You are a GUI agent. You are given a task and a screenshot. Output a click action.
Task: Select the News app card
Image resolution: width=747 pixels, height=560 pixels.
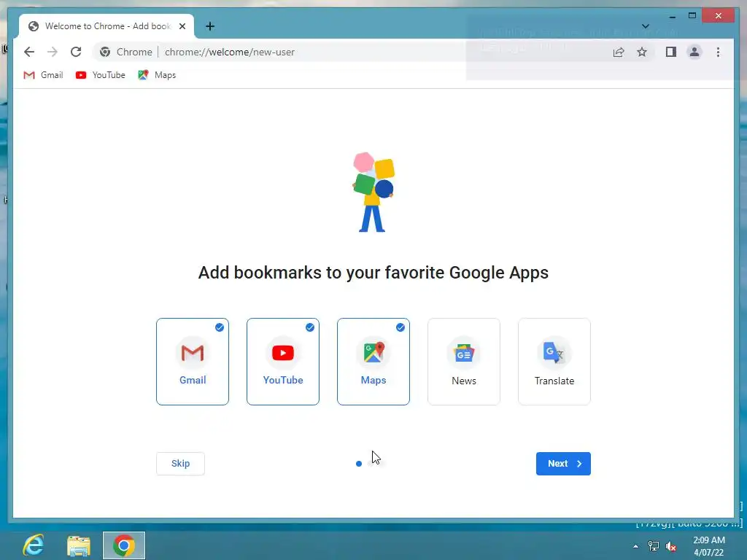tap(464, 362)
